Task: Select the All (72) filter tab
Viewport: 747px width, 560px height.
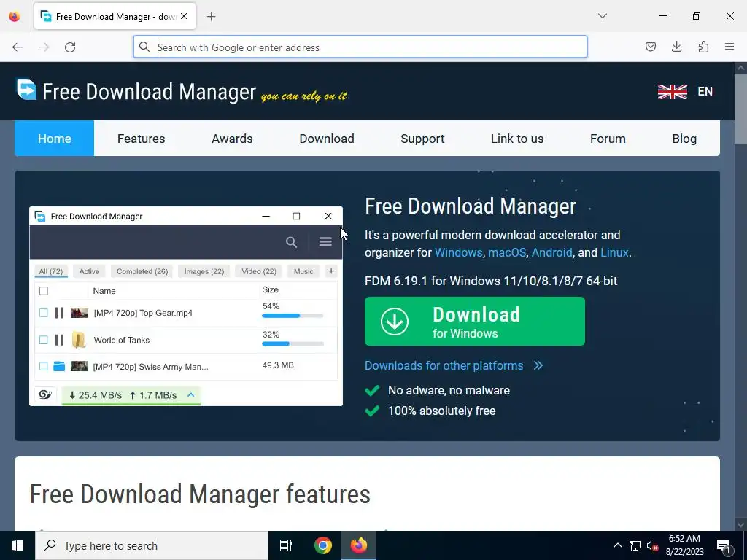Action: pos(51,271)
